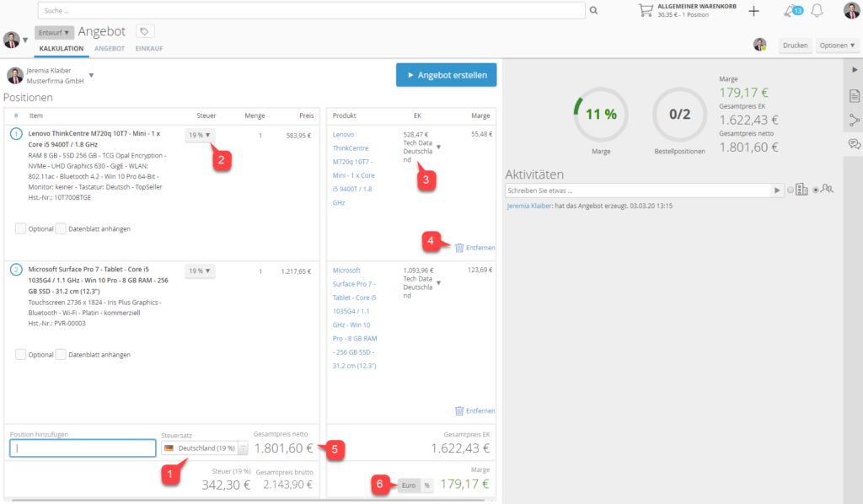
Task: Open the document icon in the sidebar
Action: point(855,96)
